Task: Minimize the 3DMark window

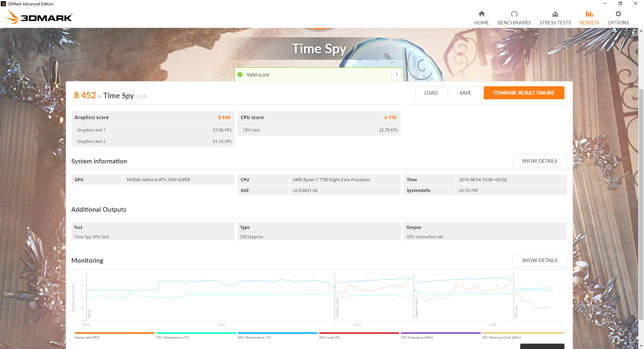Action: (x=605, y=4)
